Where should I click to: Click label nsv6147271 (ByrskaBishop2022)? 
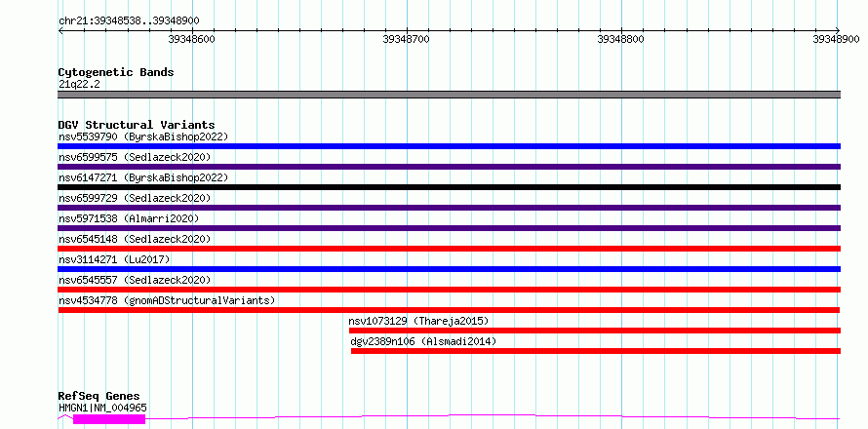click(x=143, y=177)
